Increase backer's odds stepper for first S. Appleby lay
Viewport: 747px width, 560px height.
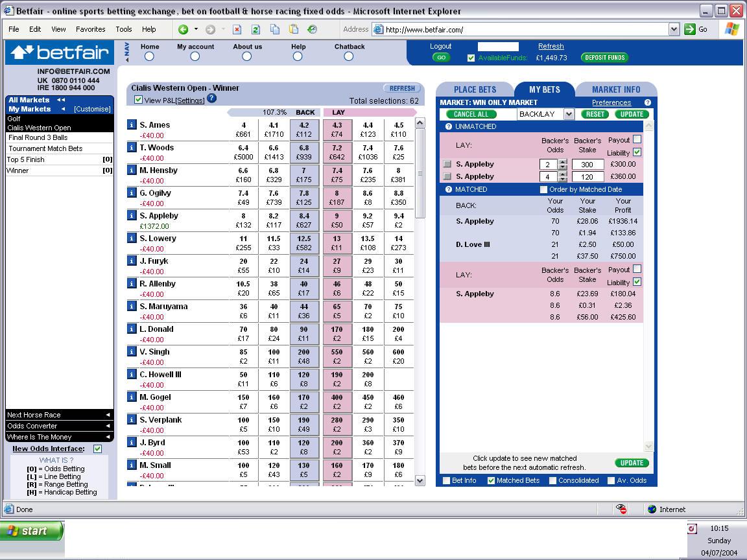[x=563, y=162]
